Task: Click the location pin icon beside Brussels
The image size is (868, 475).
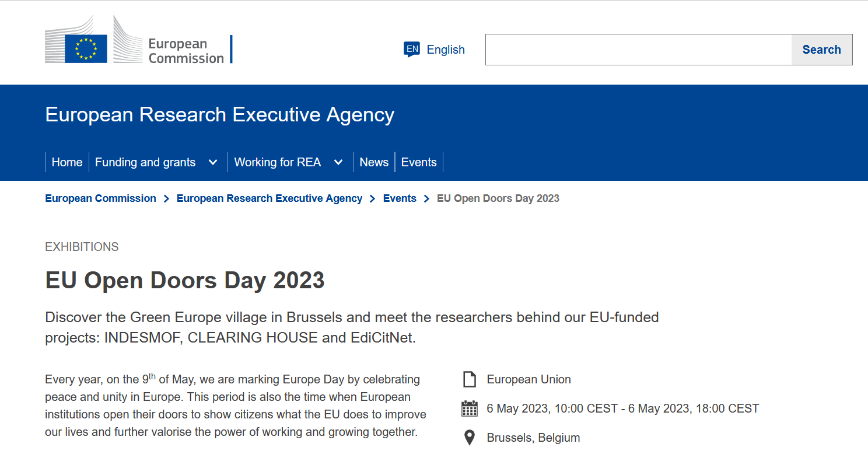Action: (470, 438)
